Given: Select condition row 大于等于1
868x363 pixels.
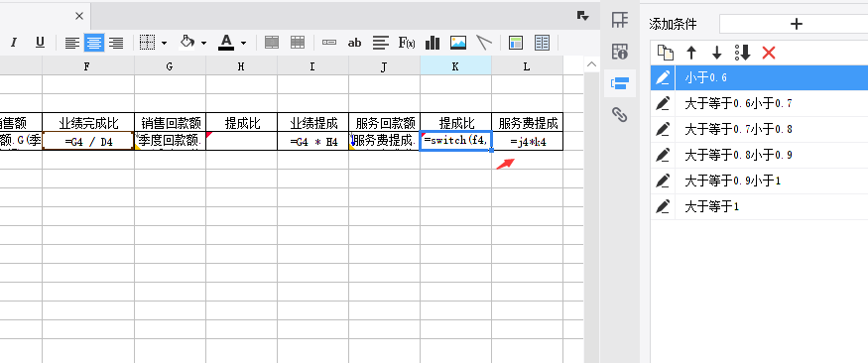Looking at the screenshot, I should (x=772, y=207).
